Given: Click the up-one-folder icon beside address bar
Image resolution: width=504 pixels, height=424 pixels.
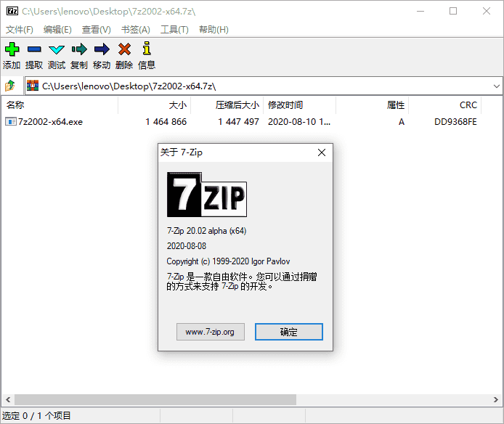Looking at the screenshot, I should (10, 86).
